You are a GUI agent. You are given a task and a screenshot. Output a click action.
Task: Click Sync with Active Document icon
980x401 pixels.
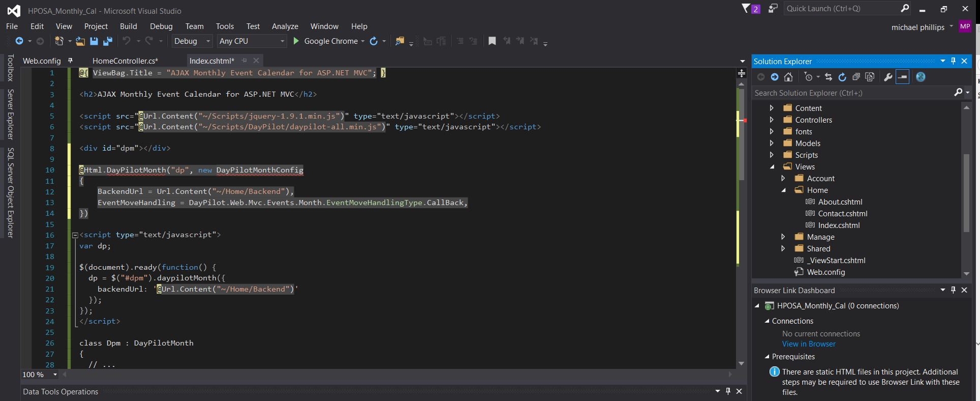(829, 77)
